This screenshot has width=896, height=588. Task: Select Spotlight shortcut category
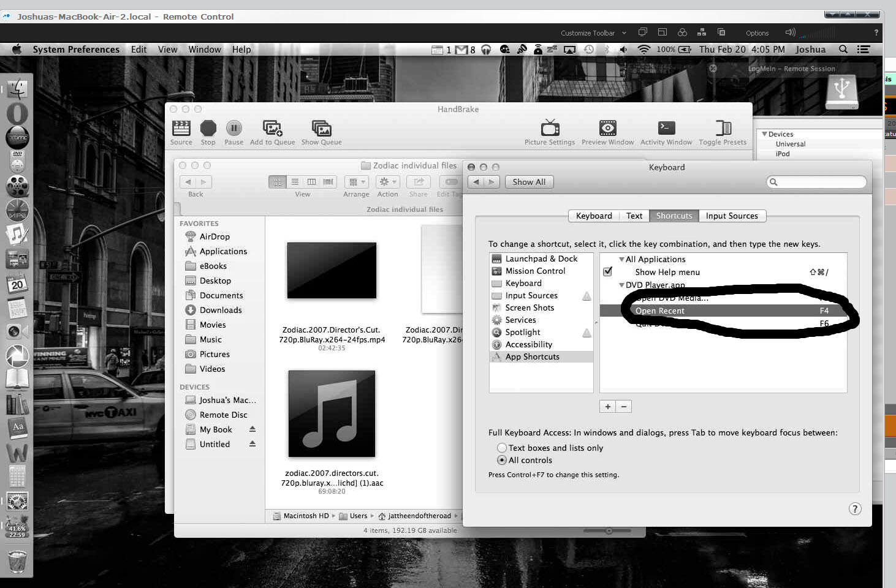[x=541, y=332]
